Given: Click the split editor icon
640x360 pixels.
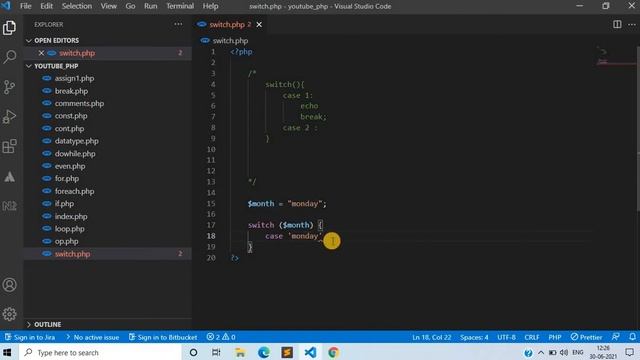Looking at the screenshot, I should pos(617,24).
